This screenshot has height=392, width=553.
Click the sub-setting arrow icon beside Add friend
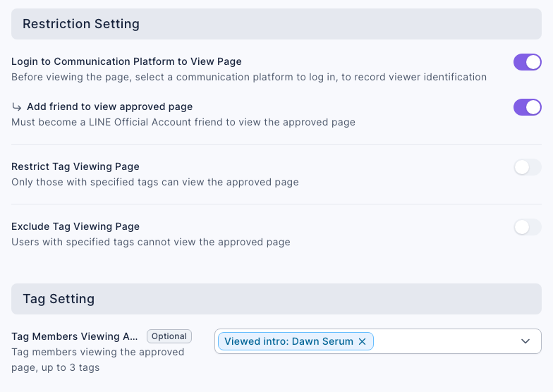click(x=17, y=106)
